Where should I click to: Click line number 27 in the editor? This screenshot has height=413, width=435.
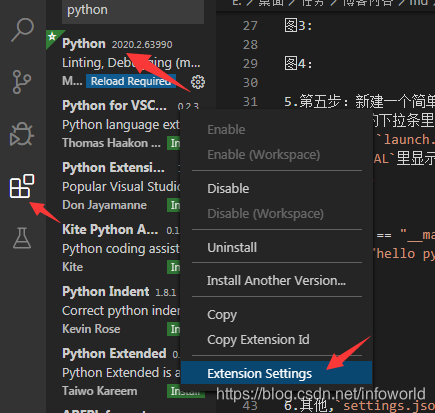(250, 26)
